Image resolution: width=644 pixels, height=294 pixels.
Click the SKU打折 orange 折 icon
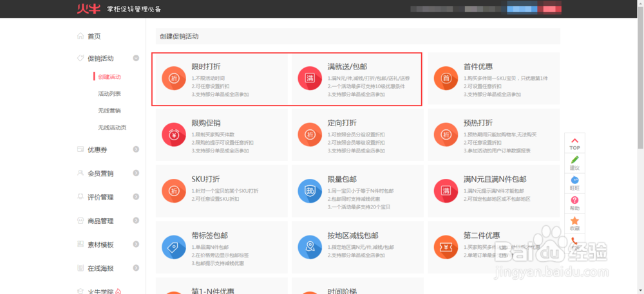click(x=174, y=190)
